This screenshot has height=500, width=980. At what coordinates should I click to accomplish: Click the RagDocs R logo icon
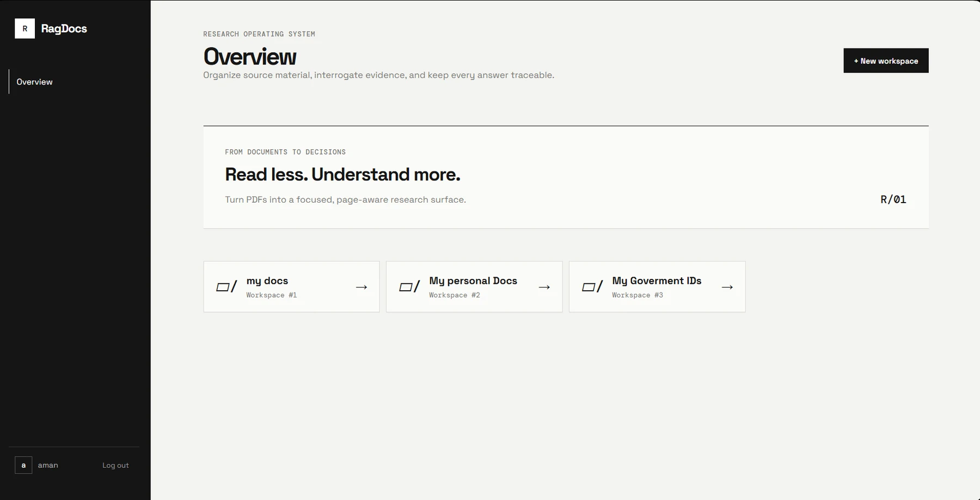[x=24, y=28]
